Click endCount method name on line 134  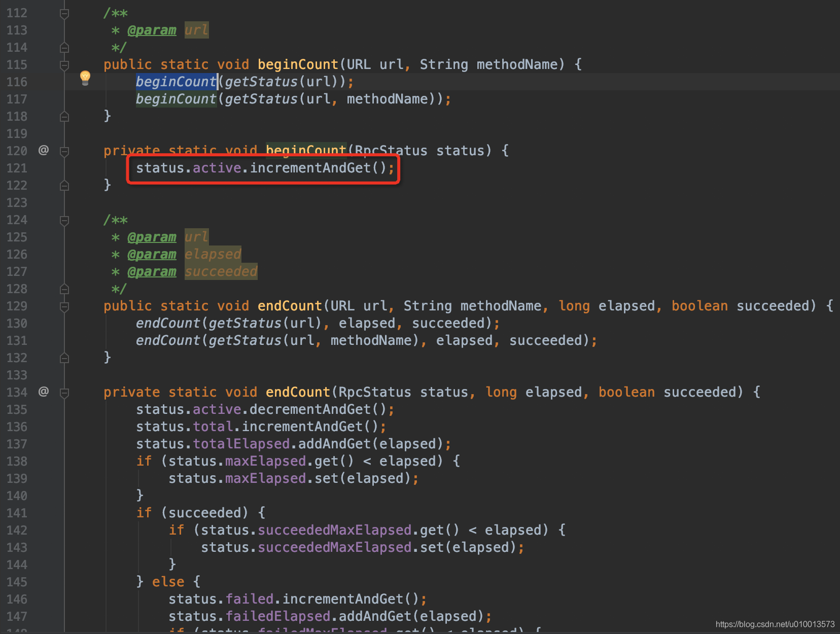click(298, 392)
